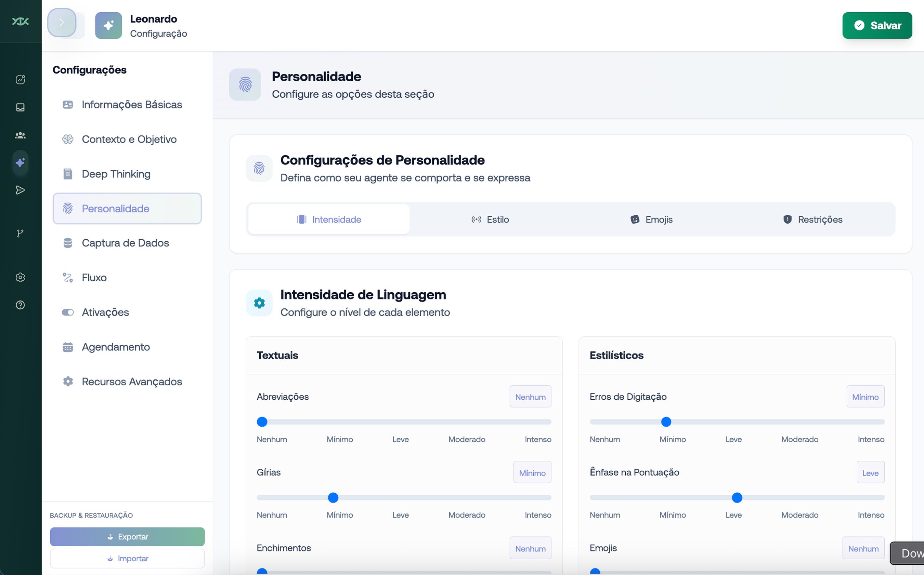The height and width of the screenshot is (575, 924).
Task: Click the help question mark icon
Action: [x=20, y=305]
